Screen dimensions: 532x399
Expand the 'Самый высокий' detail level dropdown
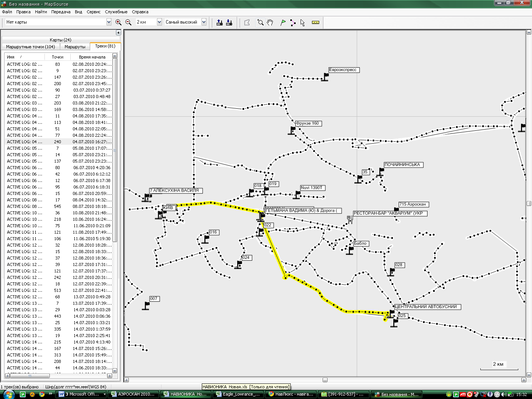pos(204,22)
